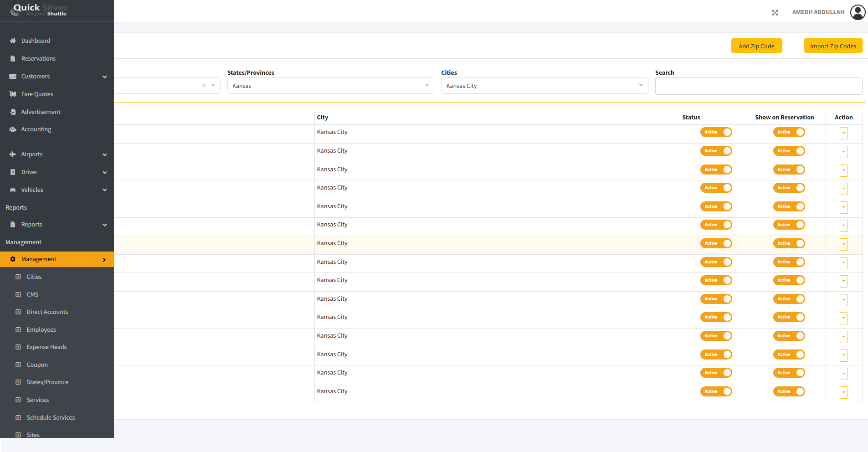This screenshot has width=868, height=452.
Task: Expand the Customers submenu chevron
Action: [105, 77]
